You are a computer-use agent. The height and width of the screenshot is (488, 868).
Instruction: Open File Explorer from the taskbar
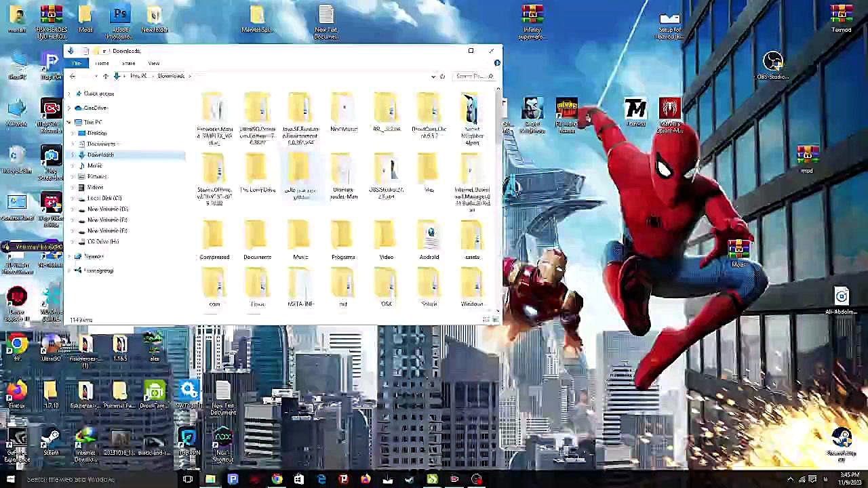[210, 479]
